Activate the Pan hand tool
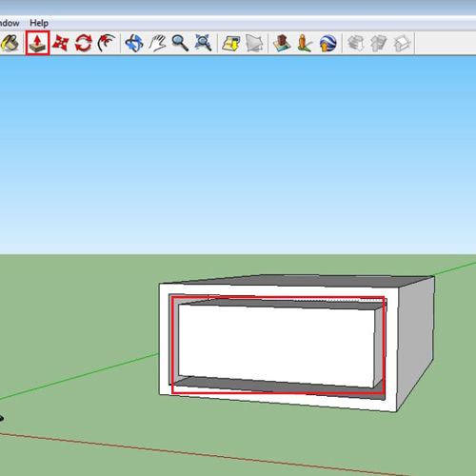Image resolution: width=476 pixels, height=476 pixels. pos(157,43)
